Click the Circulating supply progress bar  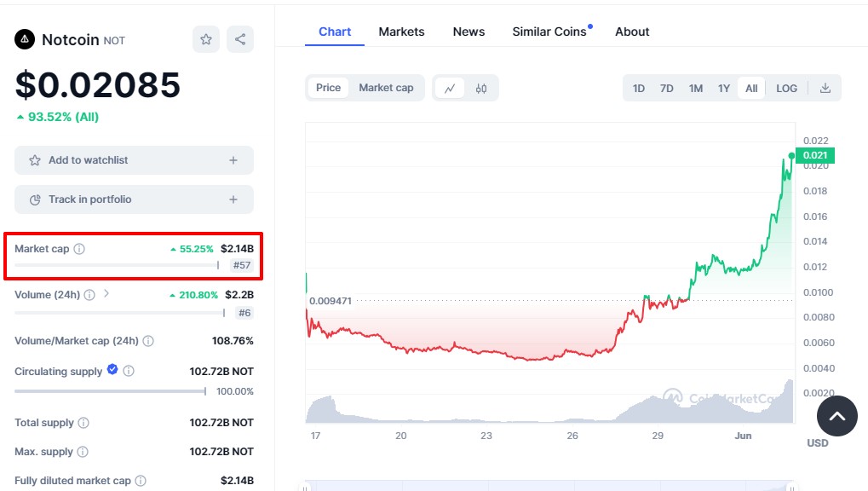click(x=110, y=391)
